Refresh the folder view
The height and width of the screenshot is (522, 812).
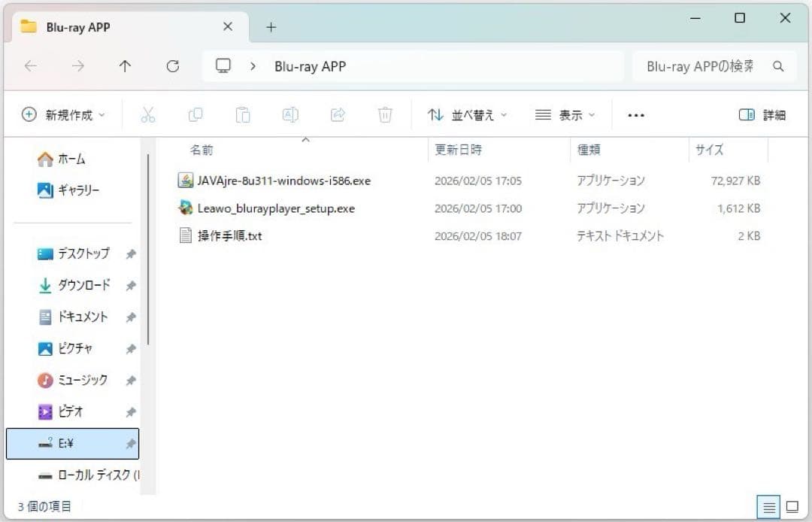coord(172,65)
